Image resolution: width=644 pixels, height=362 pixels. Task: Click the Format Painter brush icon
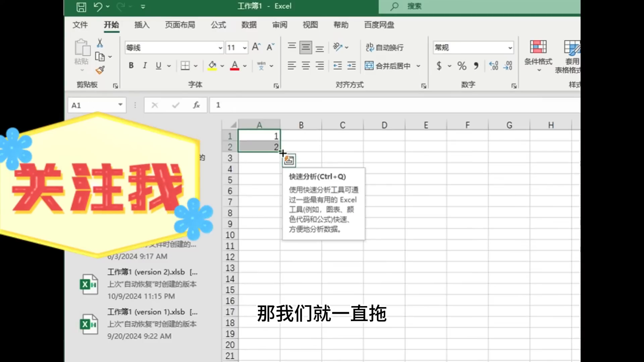click(x=100, y=70)
